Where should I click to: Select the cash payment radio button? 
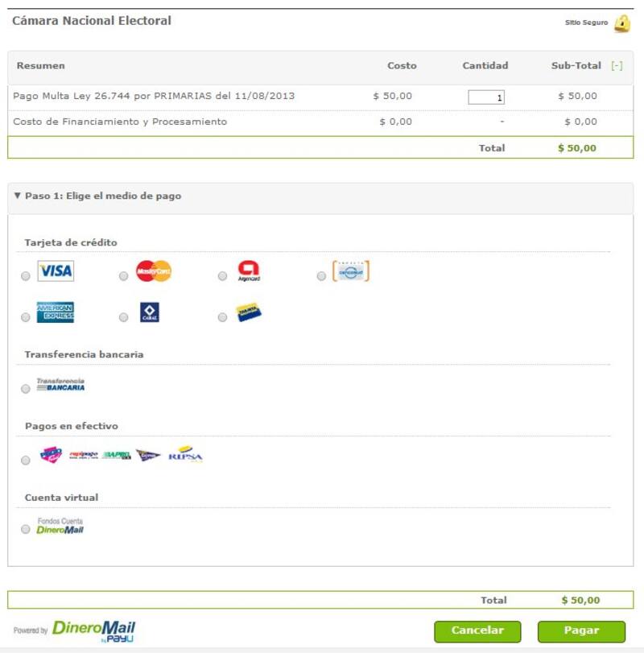[x=26, y=460]
